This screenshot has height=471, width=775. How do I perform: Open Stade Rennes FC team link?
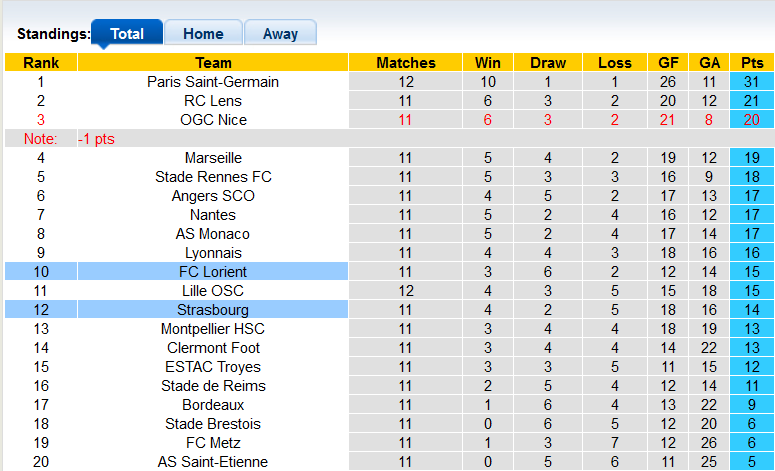[213, 177]
